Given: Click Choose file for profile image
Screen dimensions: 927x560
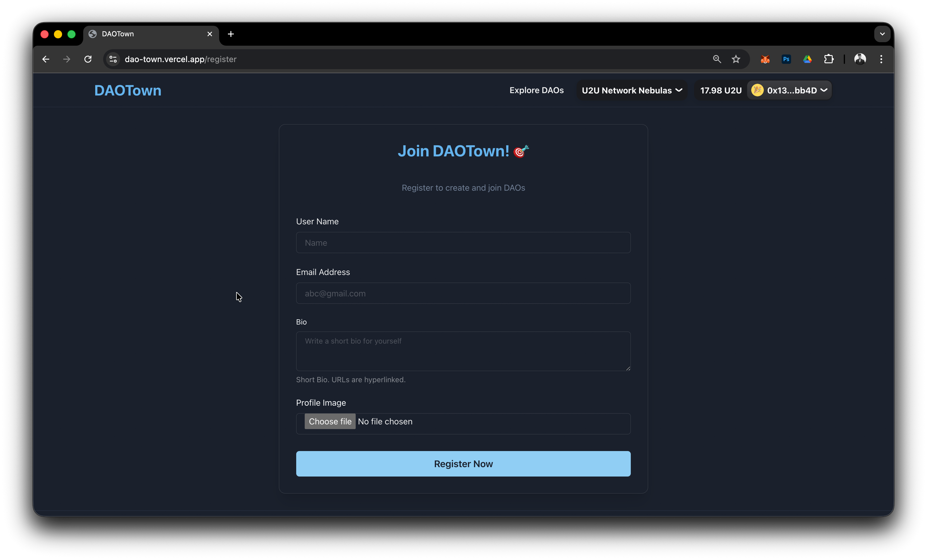Looking at the screenshot, I should 330,421.
